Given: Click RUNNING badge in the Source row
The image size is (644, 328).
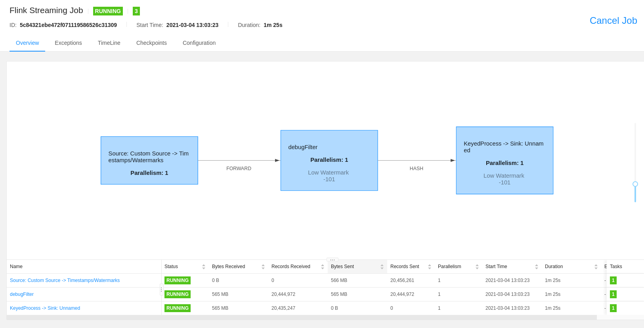Looking at the screenshot, I should pyautogui.click(x=178, y=280).
